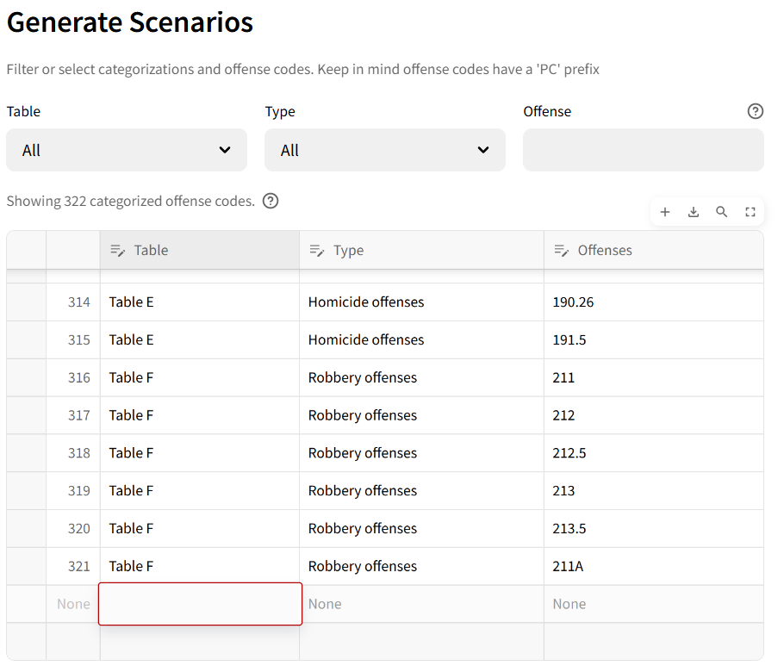Select Table F cell in row 316

tap(199, 377)
